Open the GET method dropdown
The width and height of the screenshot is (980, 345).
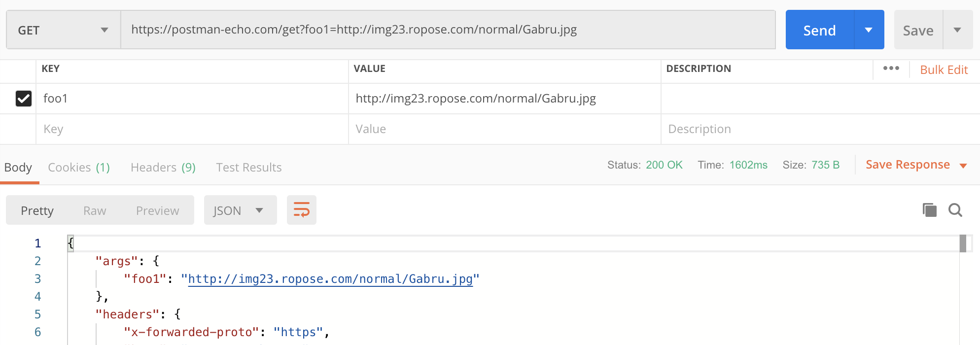[63, 30]
